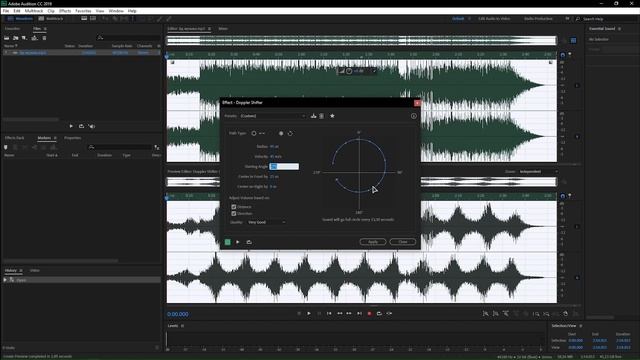This screenshot has height=360, width=640.
Task: Open file icon in Files panel
Action: (x=7, y=38)
